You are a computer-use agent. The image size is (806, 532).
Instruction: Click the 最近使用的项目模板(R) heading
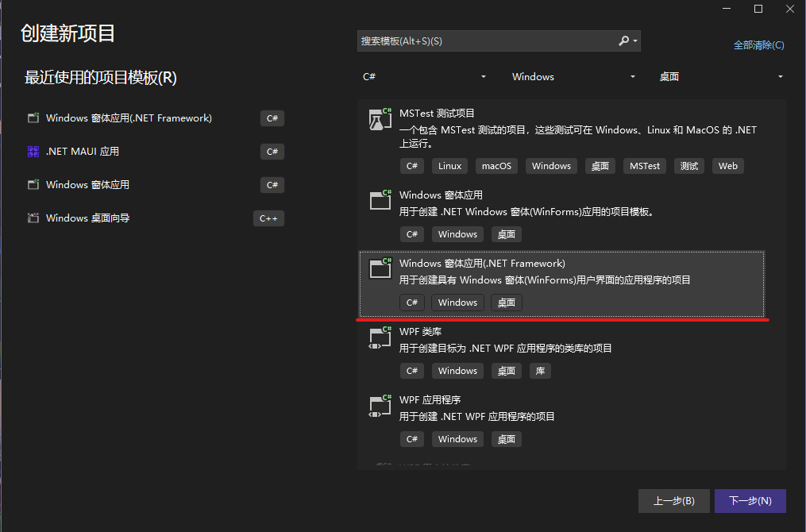[101, 78]
